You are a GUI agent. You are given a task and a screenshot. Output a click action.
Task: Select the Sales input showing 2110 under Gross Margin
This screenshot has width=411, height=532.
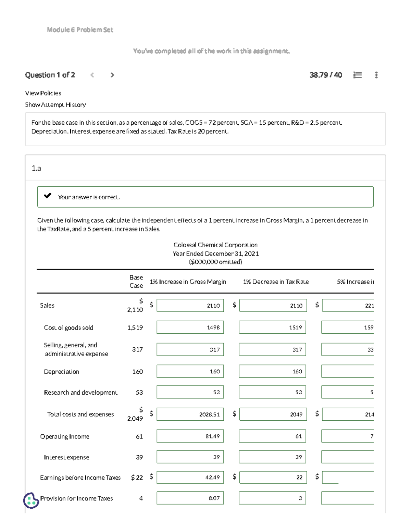click(190, 305)
